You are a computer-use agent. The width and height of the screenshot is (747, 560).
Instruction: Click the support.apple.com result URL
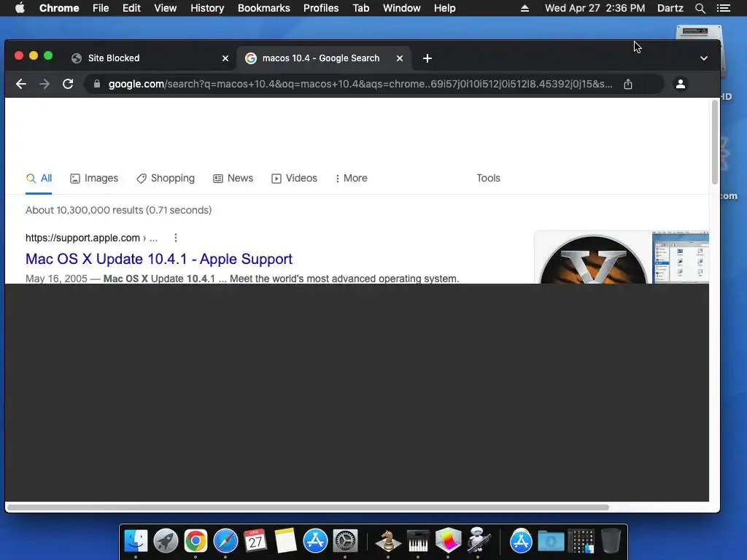point(91,238)
